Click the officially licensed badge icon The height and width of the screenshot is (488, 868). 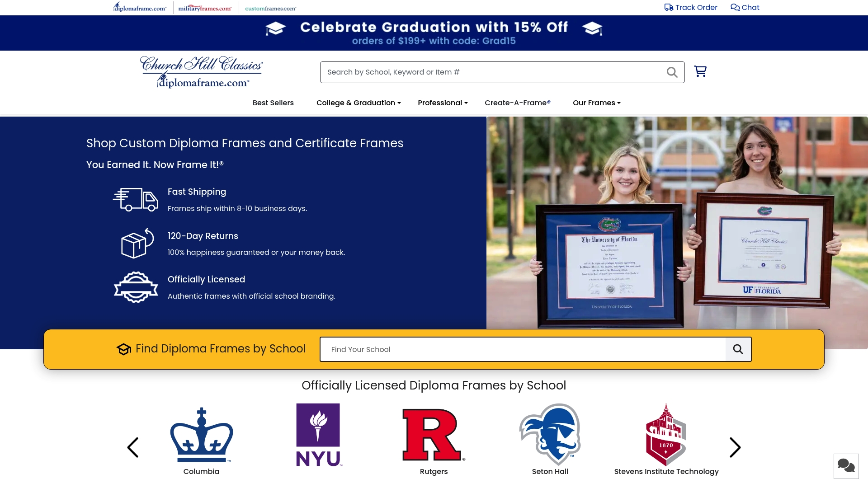(x=136, y=287)
